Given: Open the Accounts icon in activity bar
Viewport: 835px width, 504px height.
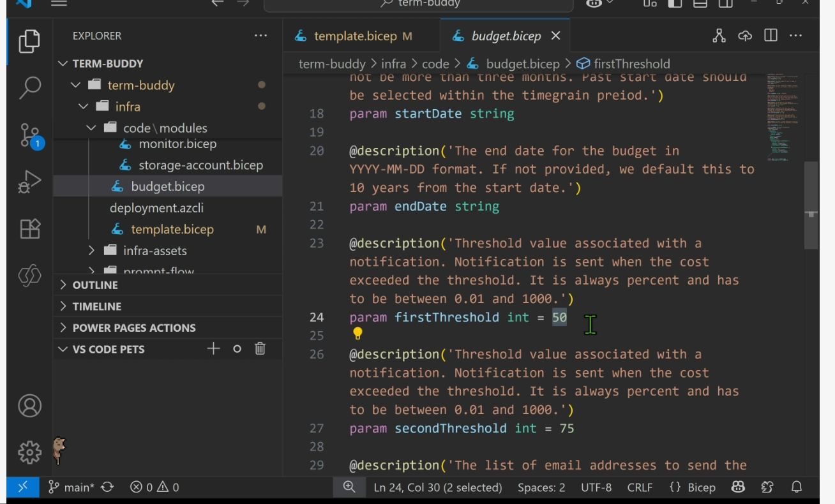Looking at the screenshot, I should pos(29,406).
